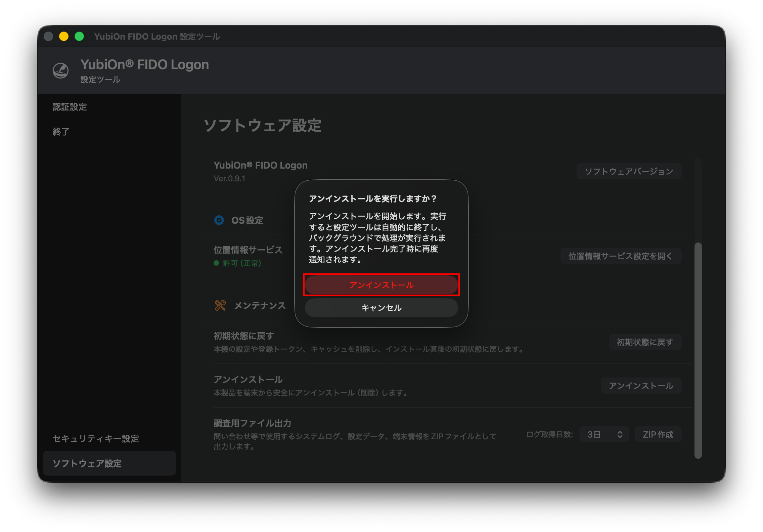
Task: Open the ログ取得日数 3日 dropdown
Action: pos(604,435)
